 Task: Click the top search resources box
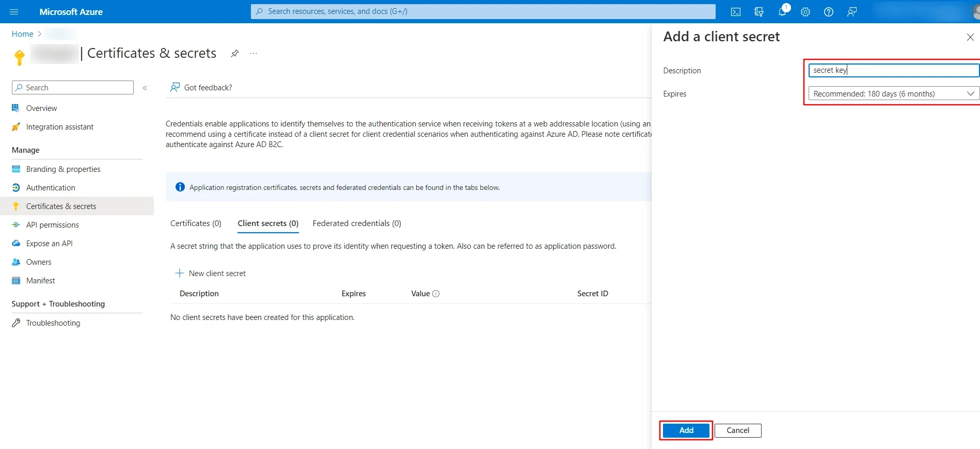(483, 11)
